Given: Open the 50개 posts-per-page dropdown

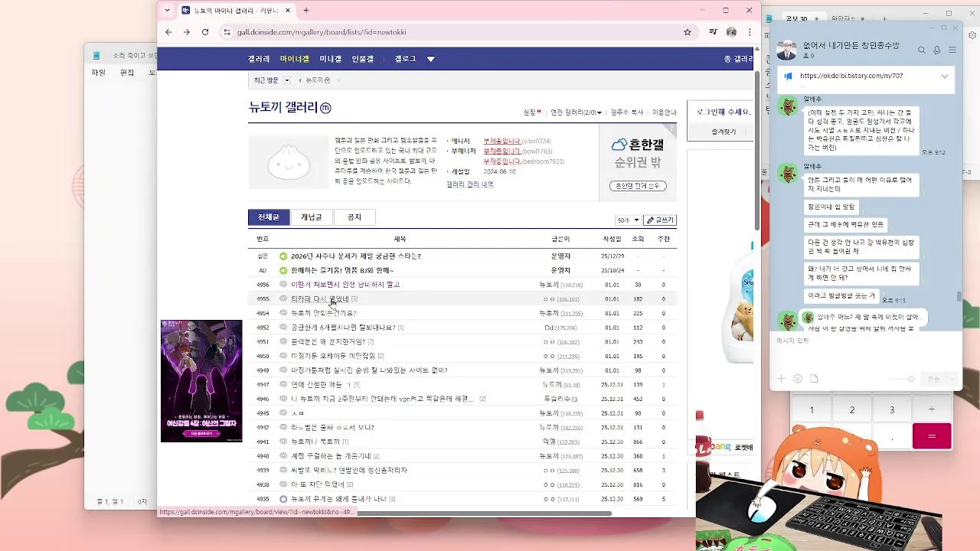Looking at the screenshot, I should (x=628, y=220).
